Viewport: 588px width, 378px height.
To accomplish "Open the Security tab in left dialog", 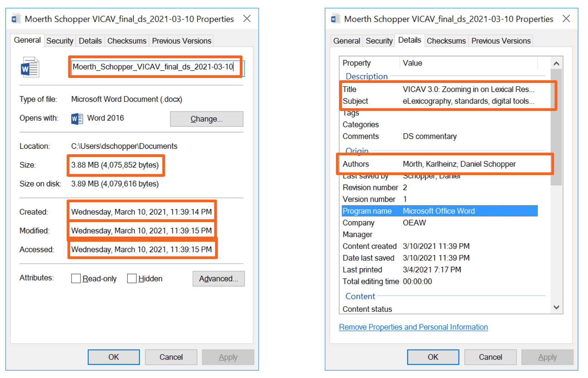I will pyautogui.click(x=60, y=41).
